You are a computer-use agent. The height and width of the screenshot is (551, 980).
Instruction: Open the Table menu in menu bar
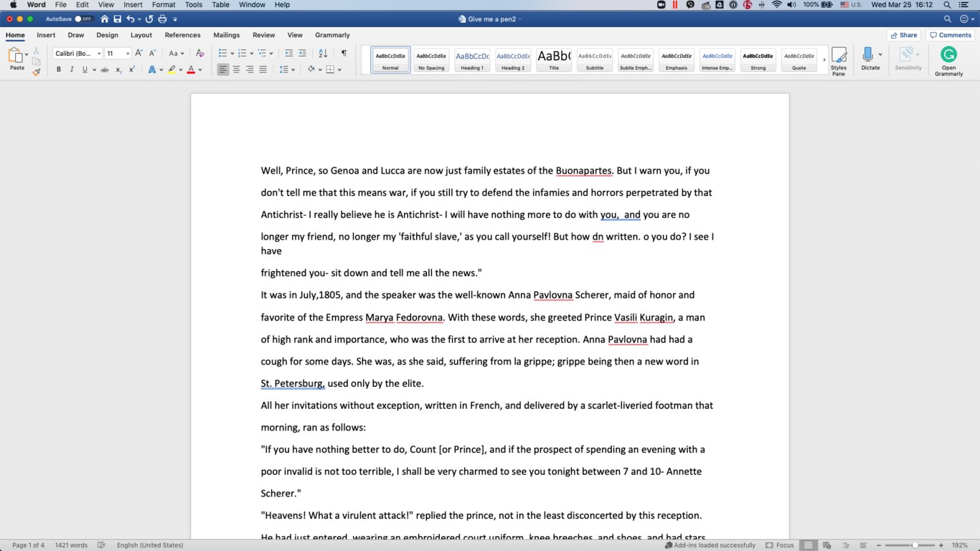pos(221,4)
